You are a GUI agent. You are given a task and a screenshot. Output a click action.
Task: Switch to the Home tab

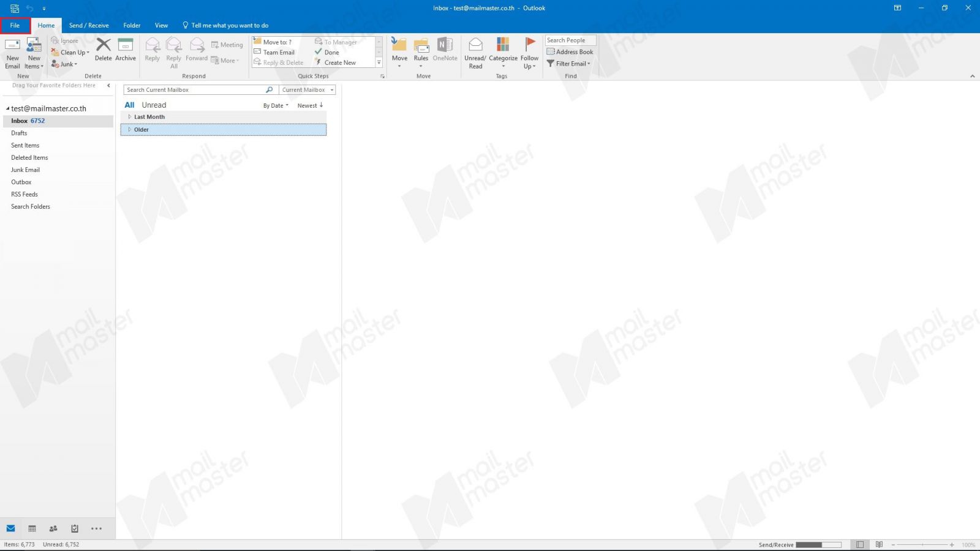46,26
